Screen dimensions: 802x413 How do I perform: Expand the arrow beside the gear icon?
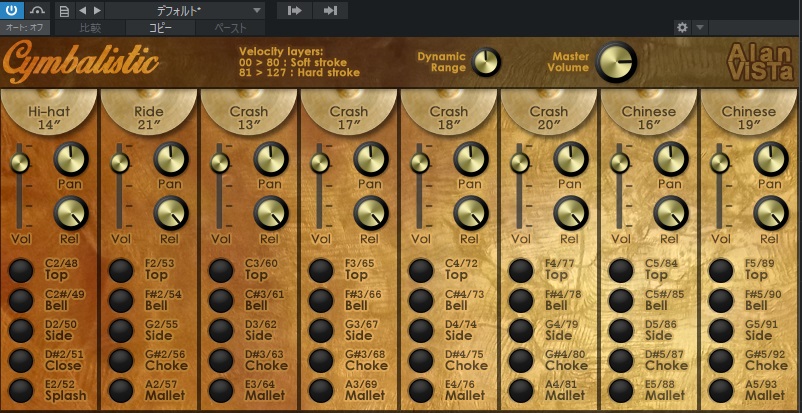(x=700, y=28)
